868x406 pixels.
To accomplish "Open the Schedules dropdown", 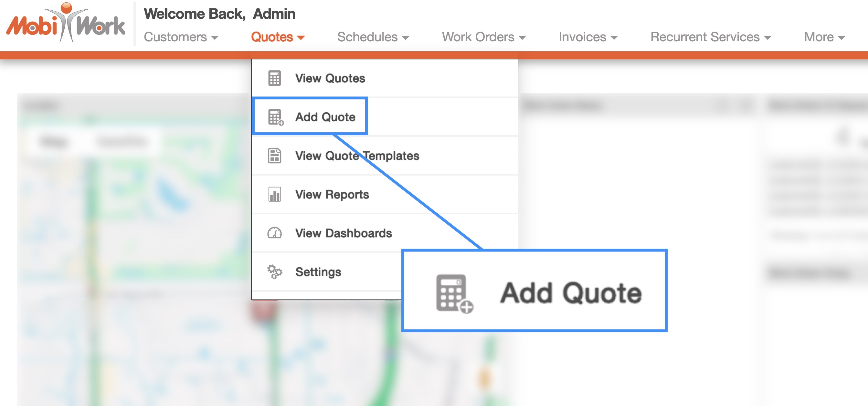I will click(373, 37).
